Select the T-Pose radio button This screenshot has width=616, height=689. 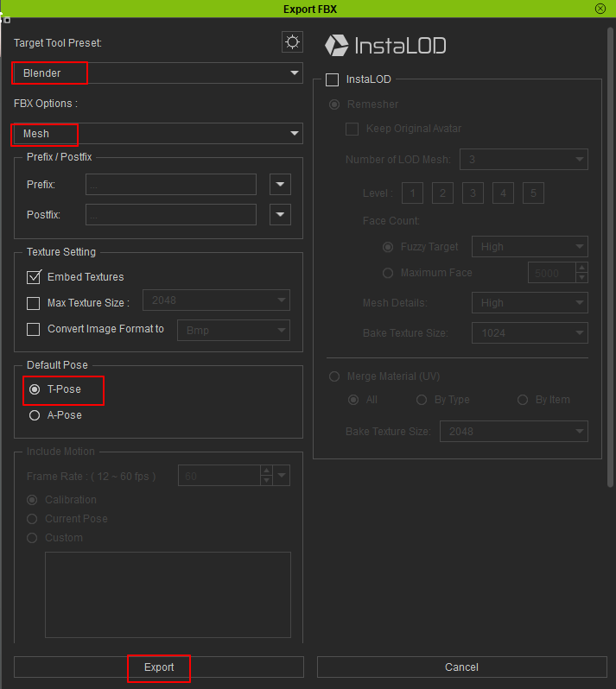(35, 389)
